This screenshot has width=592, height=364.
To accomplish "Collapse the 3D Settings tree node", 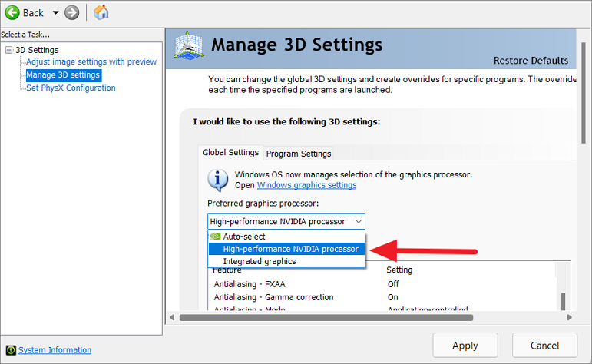I will 8,50.
